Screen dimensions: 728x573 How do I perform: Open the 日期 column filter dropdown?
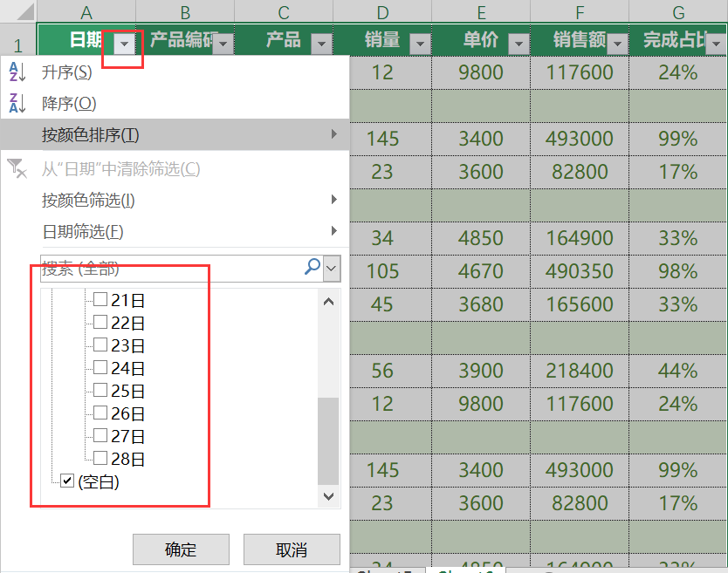click(x=124, y=44)
